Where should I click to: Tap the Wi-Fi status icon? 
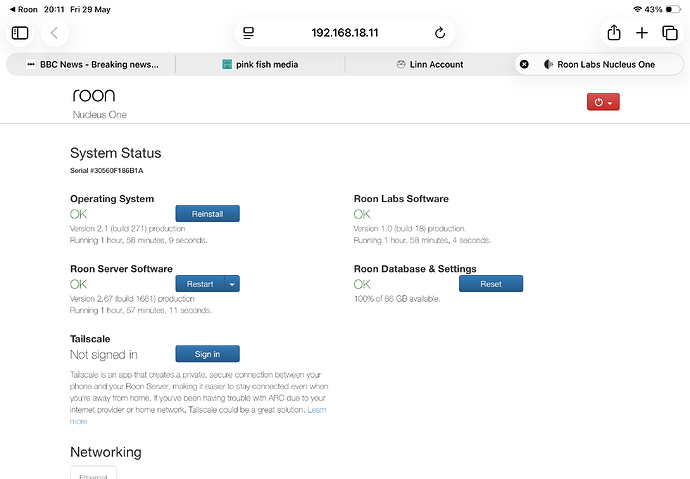coord(637,9)
